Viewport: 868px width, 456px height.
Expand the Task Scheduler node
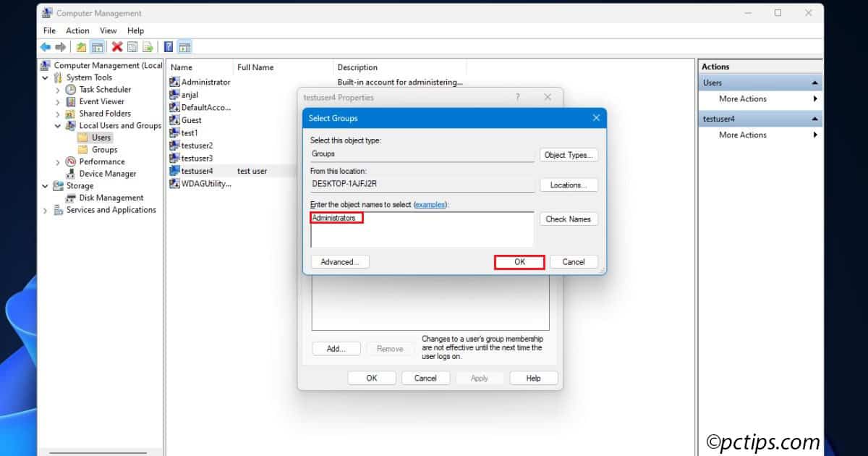tap(58, 90)
